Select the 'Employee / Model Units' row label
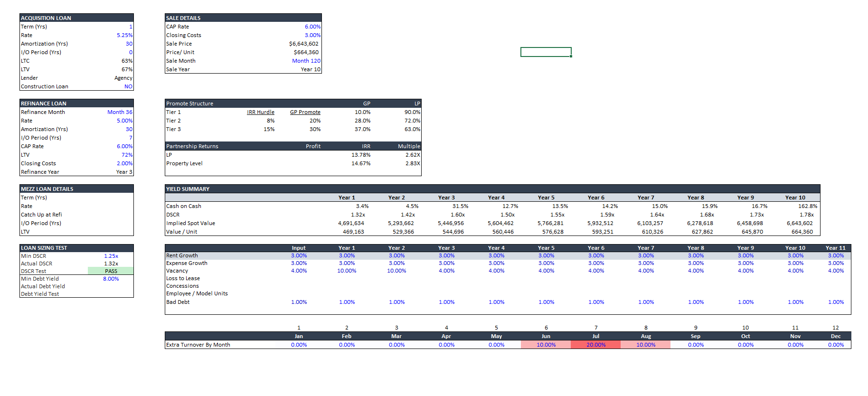This screenshot has width=868, height=396. click(197, 293)
